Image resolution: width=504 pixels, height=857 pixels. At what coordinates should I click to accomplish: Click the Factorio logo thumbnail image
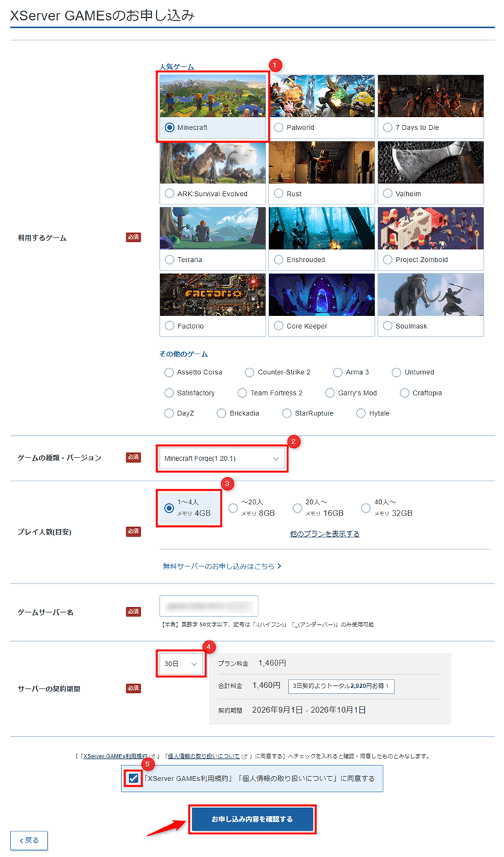pos(213,294)
